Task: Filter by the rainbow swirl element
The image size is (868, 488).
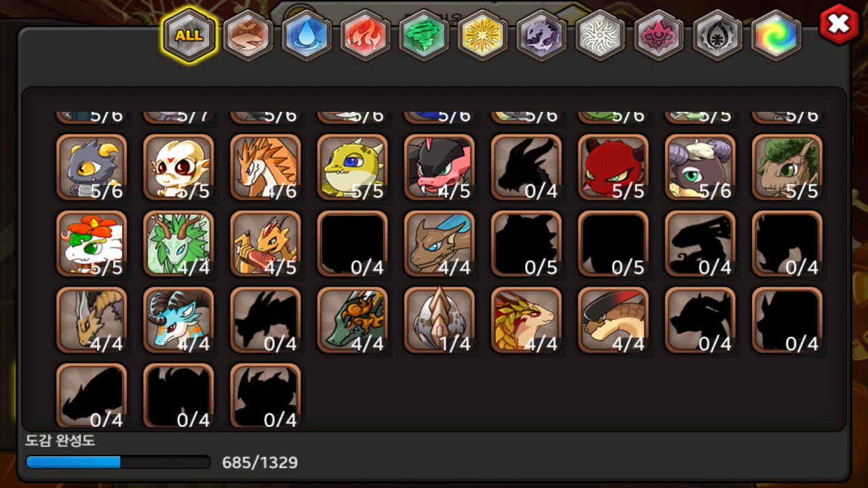Action: (x=776, y=35)
